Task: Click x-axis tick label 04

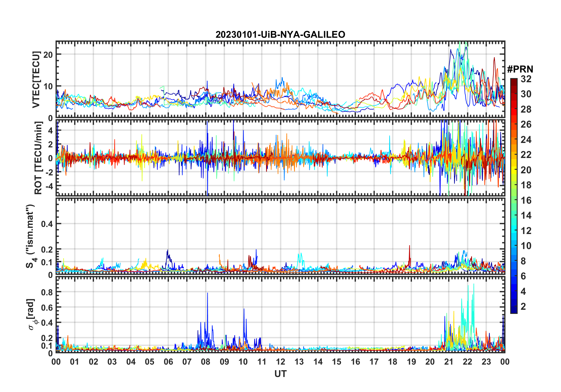Action: 131,362
